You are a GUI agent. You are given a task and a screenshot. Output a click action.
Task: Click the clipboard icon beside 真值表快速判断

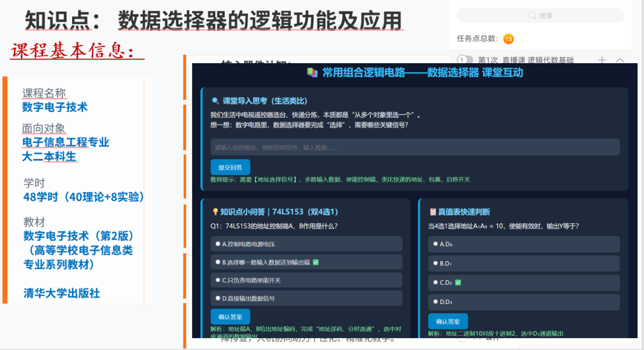432,212
